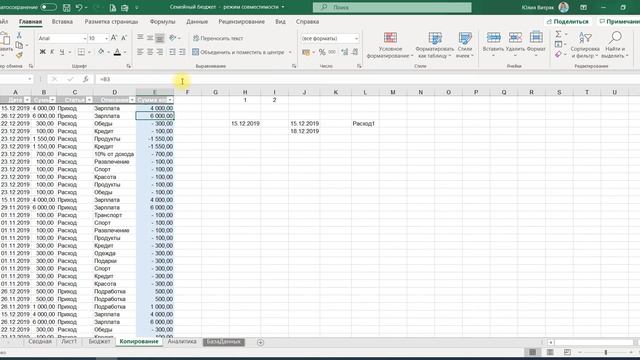Switch to Page Layout view in status bar

[x=550, y=352]
